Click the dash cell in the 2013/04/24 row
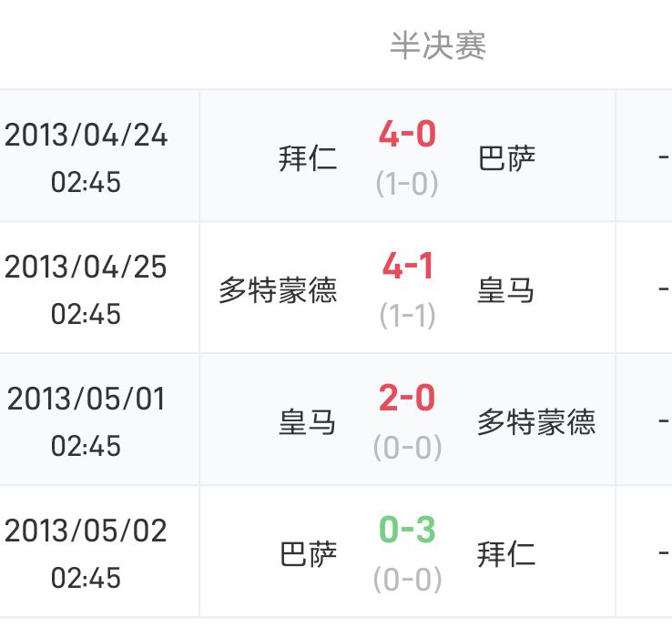672x627 pixels. [x=664, y=159]
